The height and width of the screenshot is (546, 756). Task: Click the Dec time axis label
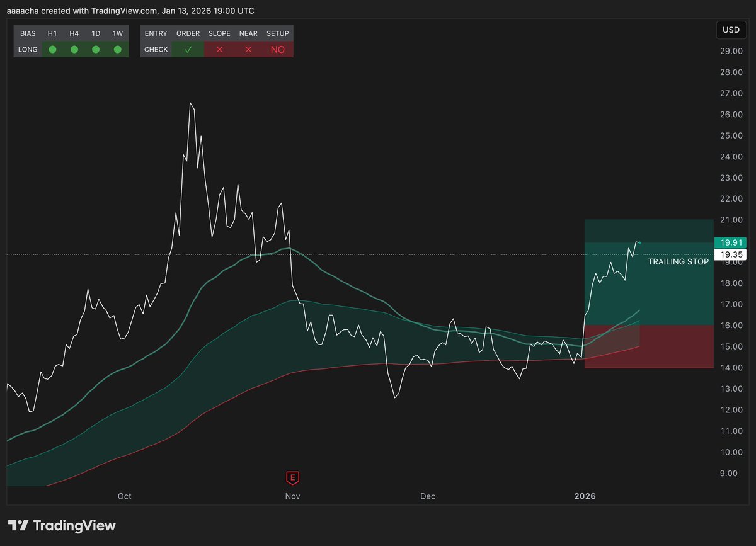(x=428, y=496)
